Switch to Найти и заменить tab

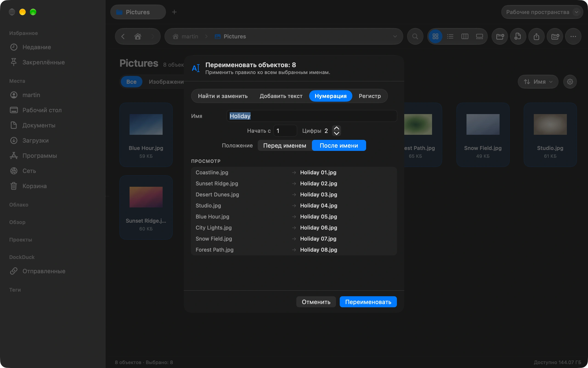click(223, 96)
